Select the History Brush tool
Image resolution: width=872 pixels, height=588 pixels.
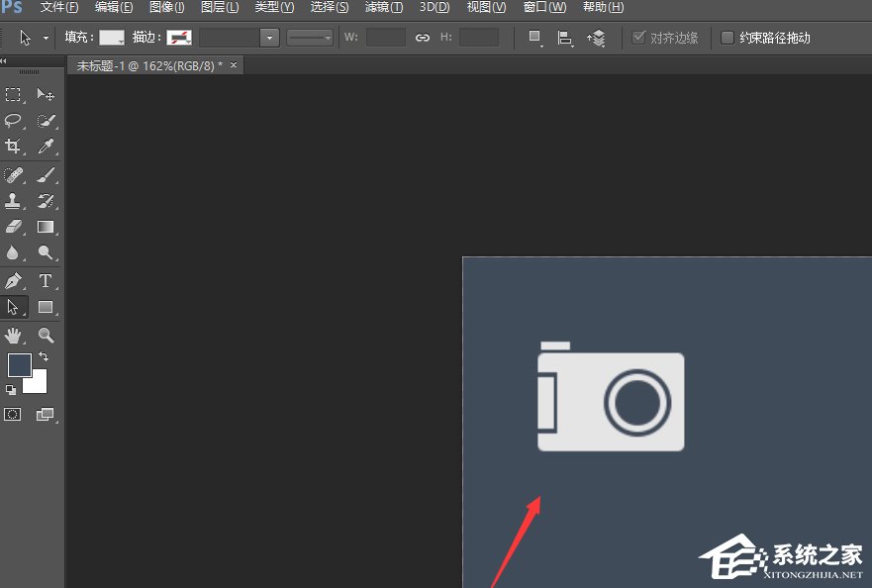coord(46,200)
